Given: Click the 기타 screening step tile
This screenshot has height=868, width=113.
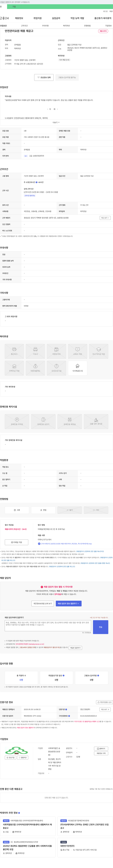Looking at the screenshot, I should (x=96, y=510).
